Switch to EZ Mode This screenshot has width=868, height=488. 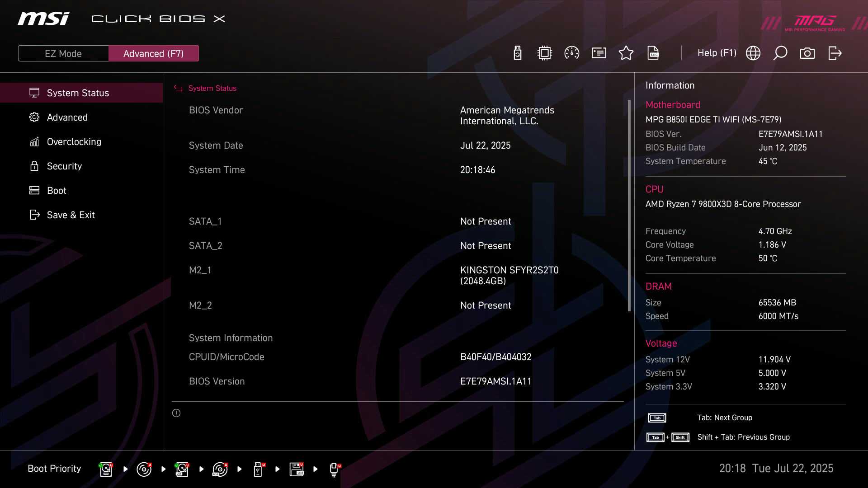click(x=63, y=53)
